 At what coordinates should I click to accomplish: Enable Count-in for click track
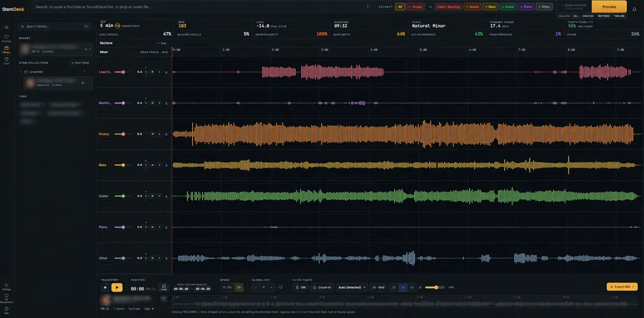(322, 287)
